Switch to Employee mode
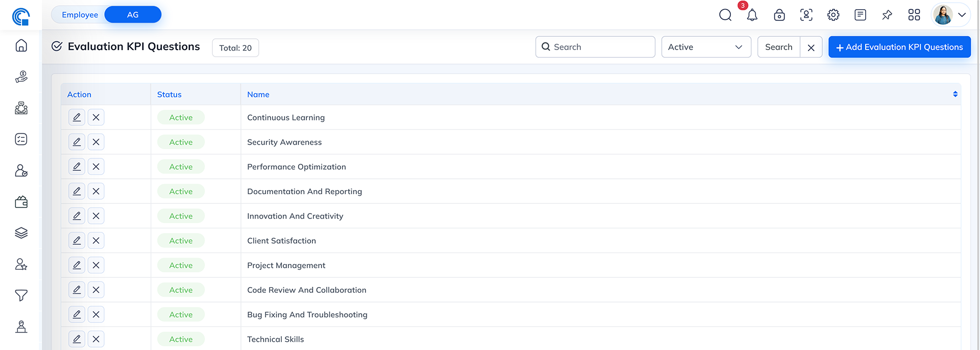 coord(80,15)
